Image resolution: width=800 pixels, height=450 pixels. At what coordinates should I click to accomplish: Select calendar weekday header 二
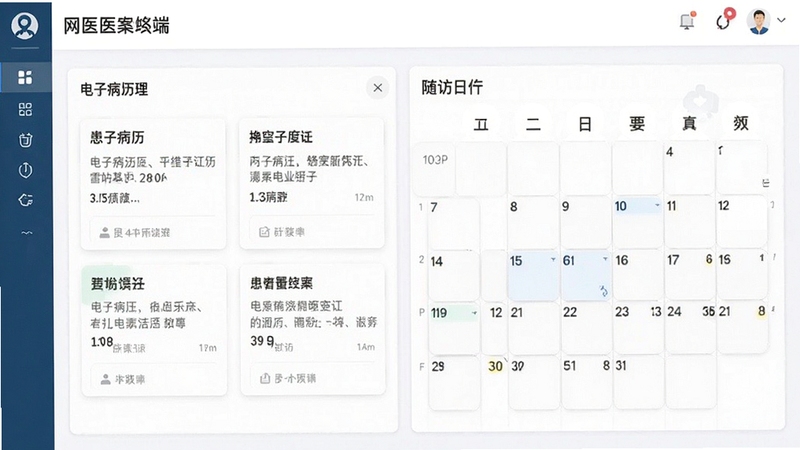(x=533, y=123)
